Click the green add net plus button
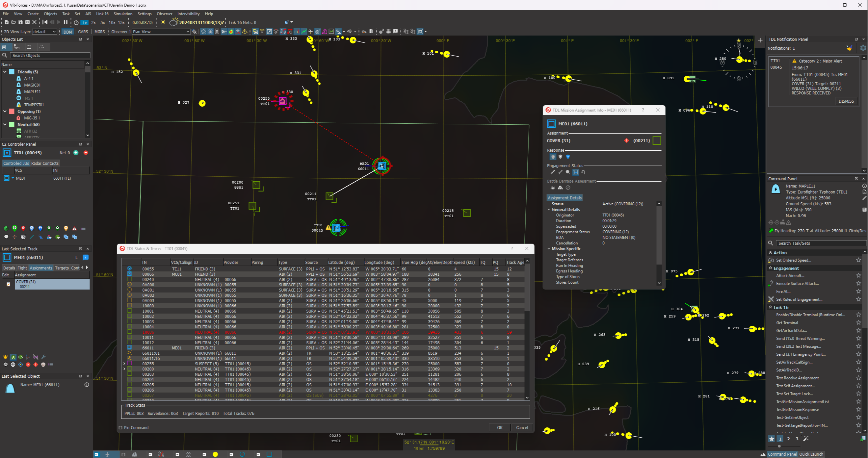The height and width of the screenshot is (458, 868). click(76, 153)
